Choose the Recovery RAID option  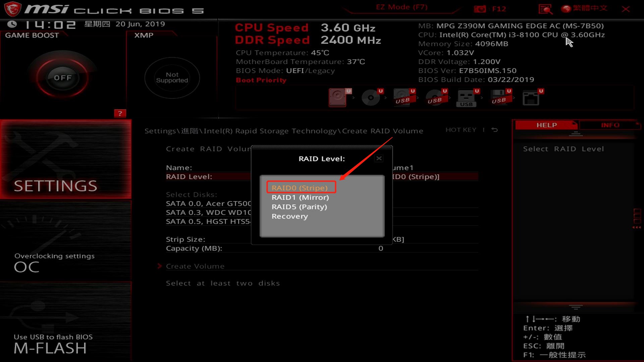(289, 216)
